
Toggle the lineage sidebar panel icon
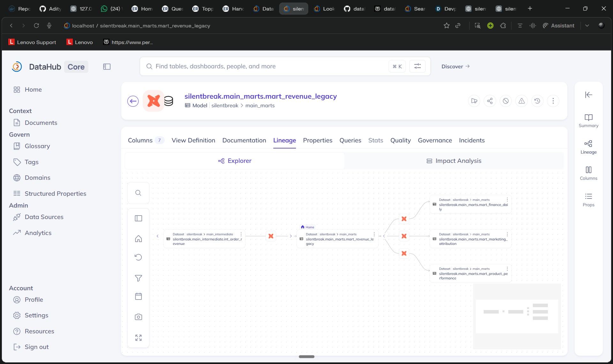(x=138, y=218)
